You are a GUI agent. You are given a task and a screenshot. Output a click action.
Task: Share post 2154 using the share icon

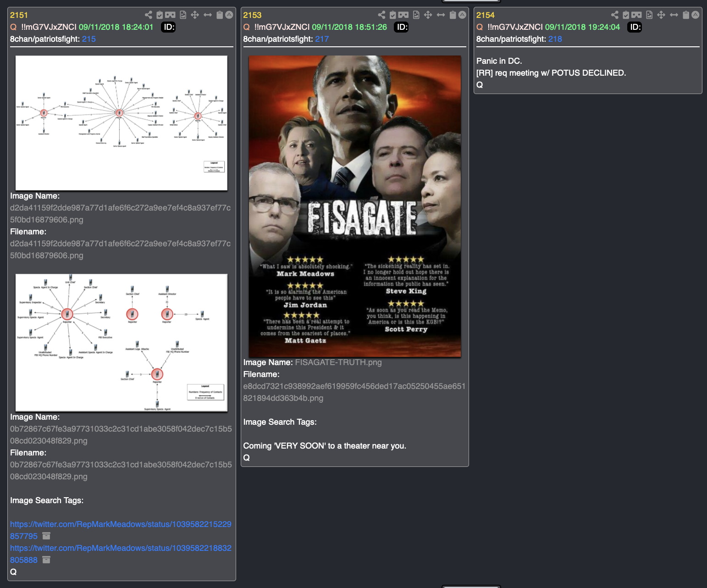(615, 15)
